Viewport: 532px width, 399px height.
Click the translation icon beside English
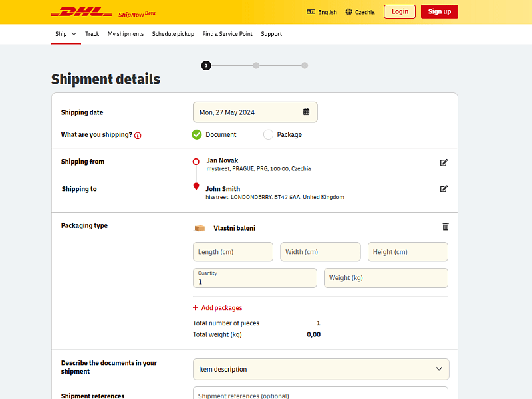(311, 11)
